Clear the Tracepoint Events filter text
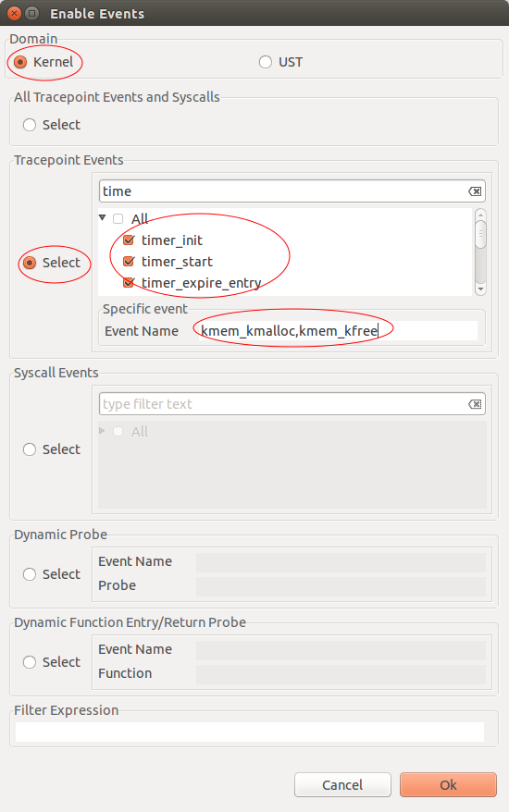Screen dimensions: 509x812 [x=474, y=191]
